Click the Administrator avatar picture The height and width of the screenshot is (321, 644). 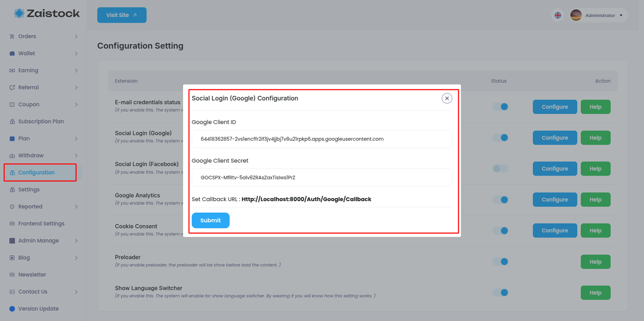coord(576,15)
